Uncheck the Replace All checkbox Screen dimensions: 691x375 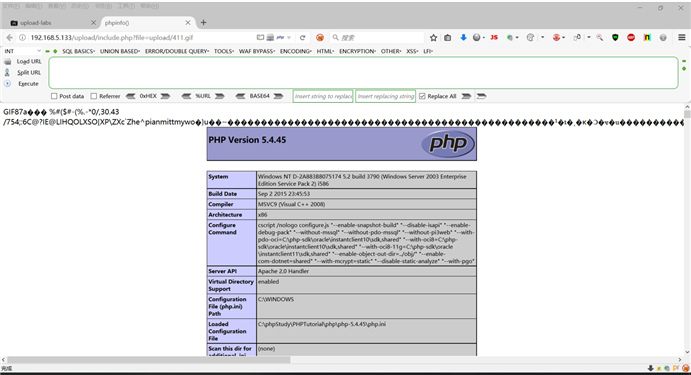click(x=422, y=96)
